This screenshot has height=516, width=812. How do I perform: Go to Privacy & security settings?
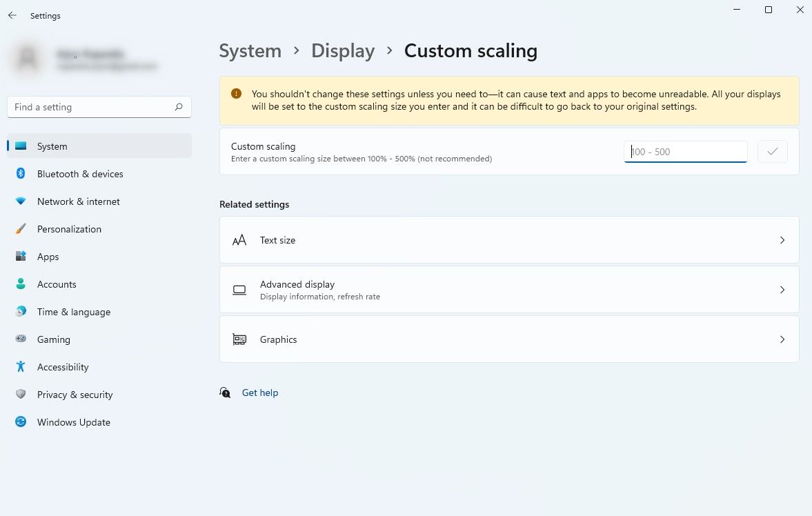(99, 395)
